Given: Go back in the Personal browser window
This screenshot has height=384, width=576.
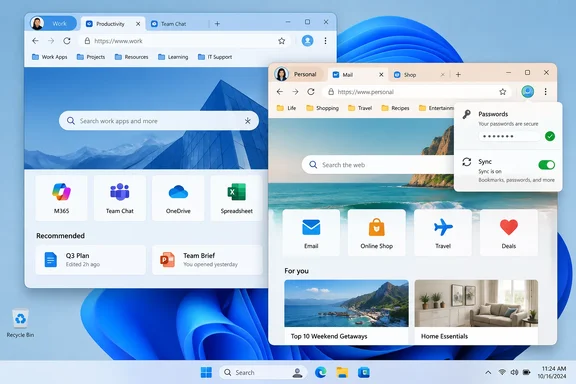Looking at the screenshot, I should tap(280, 92).
